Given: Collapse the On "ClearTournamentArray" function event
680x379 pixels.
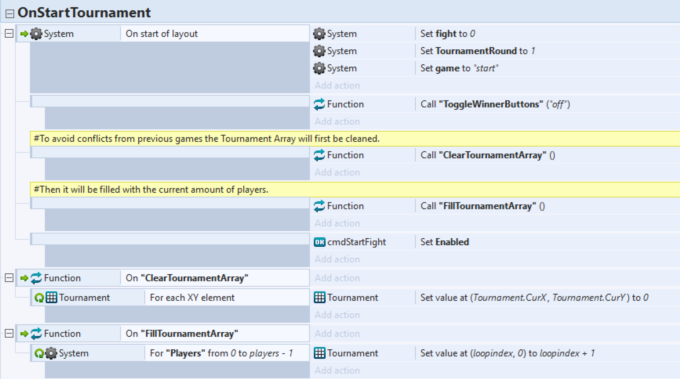Looking at the screenshot, I should pos(9,278).
